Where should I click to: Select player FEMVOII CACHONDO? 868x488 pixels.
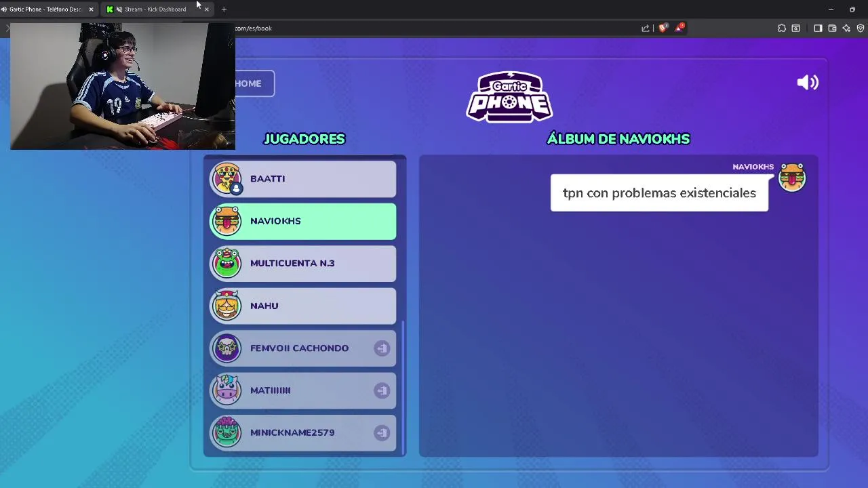tap(302, 348)
